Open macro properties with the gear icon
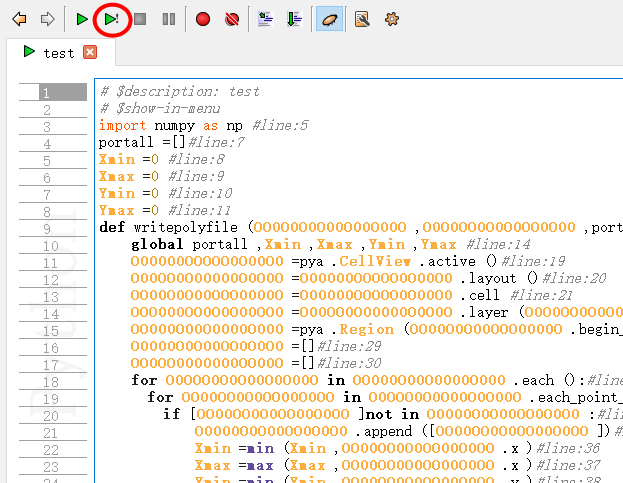 click(392, 19)
